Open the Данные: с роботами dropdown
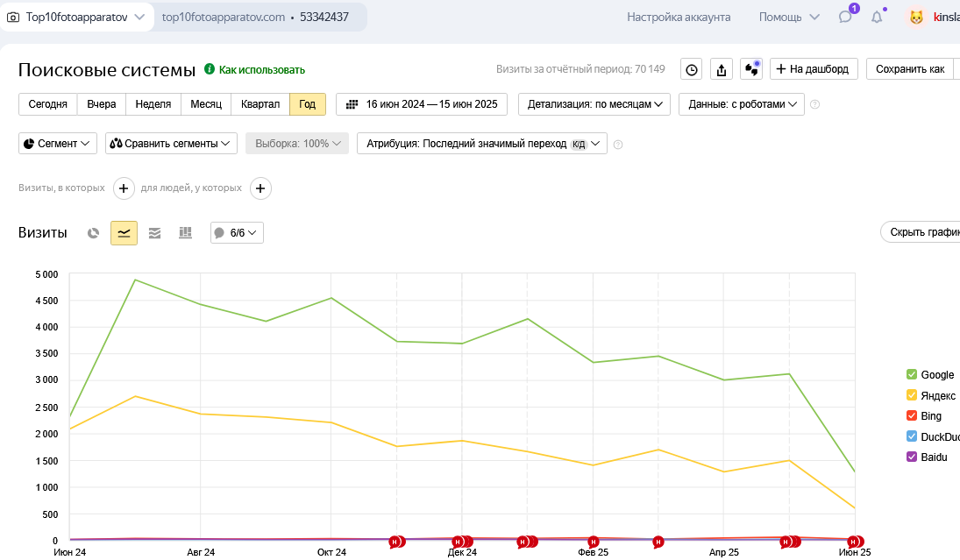Image resolution: width=960 pixels, height=560 pixels. click(741, 104)
